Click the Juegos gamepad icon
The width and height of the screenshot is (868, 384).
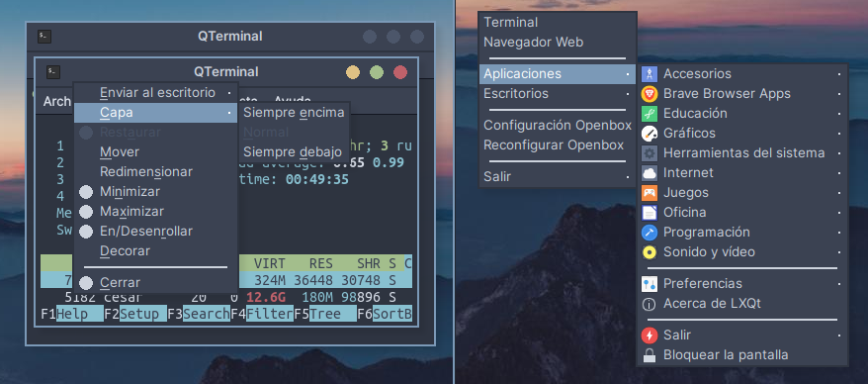(x=649, y=193)
